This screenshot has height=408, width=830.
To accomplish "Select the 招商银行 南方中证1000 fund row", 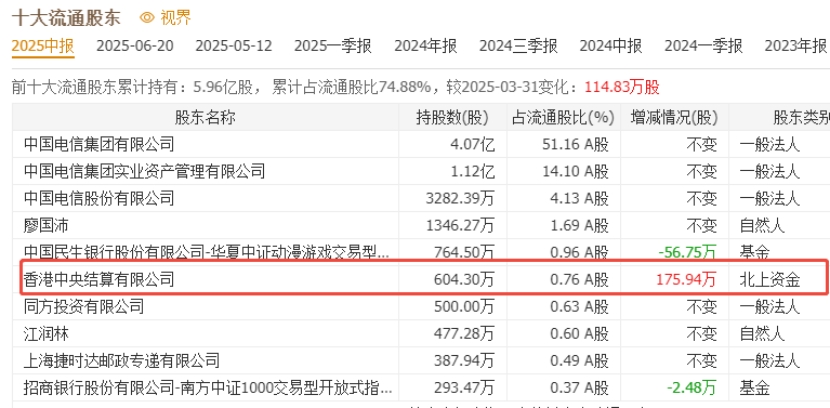I will click(209, 388).
